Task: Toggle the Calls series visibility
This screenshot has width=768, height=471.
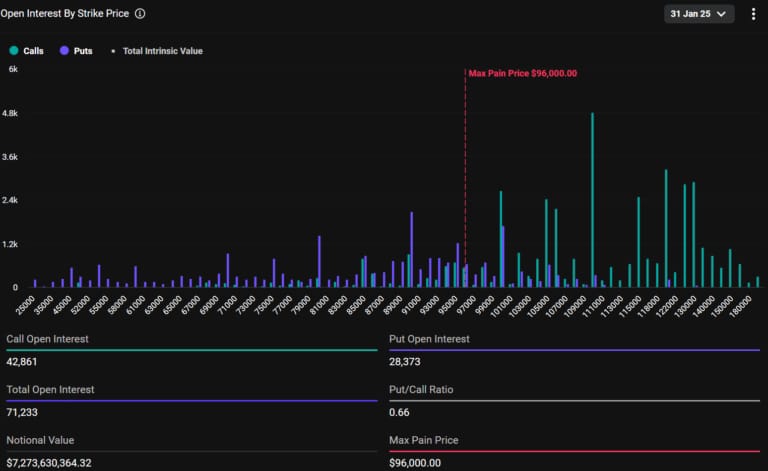Action: 33,50
